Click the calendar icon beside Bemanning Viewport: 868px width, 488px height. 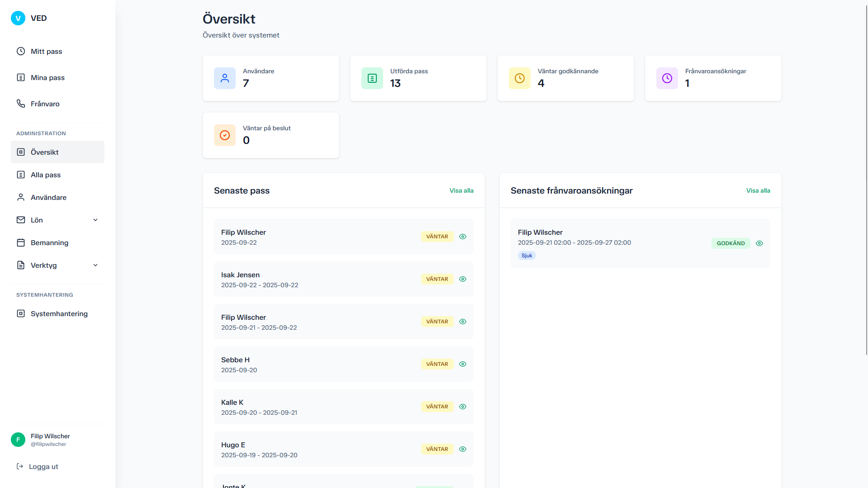21,243
